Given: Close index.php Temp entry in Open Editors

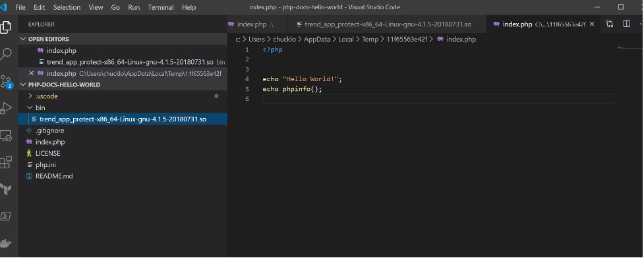Looking at the screenshot, I should [x=31, y=73].
